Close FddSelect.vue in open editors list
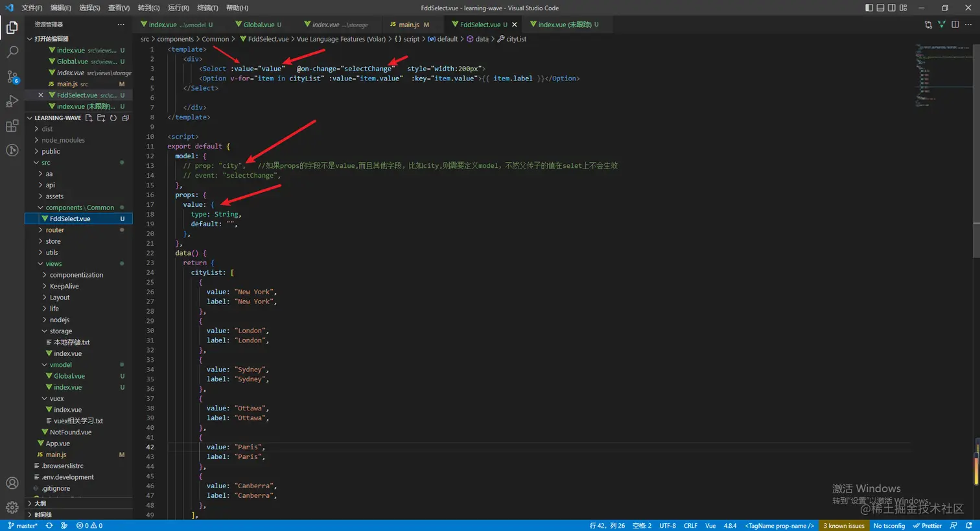This screenshot has height=531, width=980. point(41,95)
